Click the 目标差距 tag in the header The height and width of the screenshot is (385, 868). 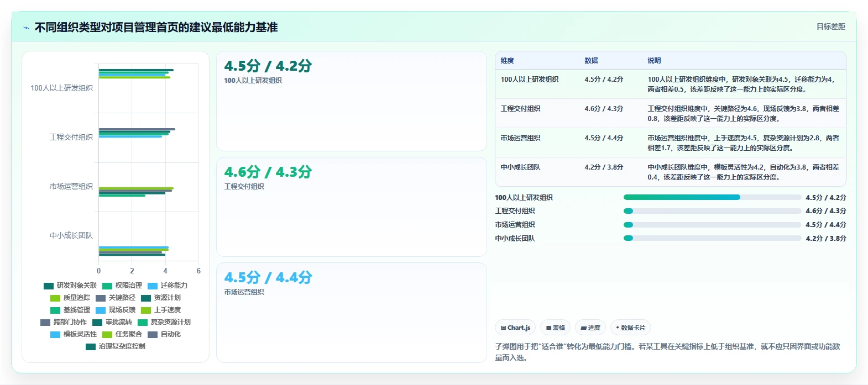831,27
